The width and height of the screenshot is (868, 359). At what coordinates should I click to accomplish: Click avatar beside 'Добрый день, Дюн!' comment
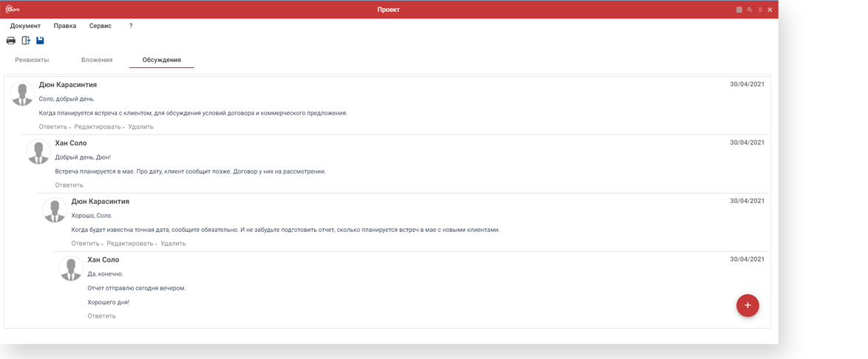(x=38, y=152)
